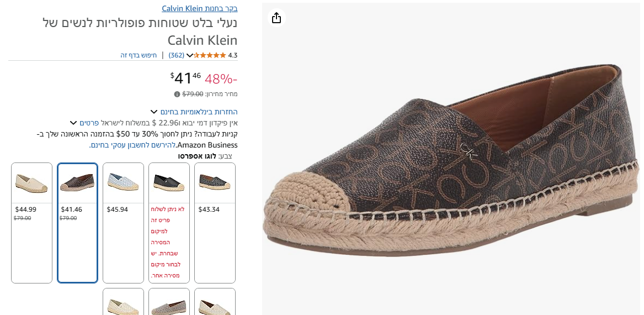Choose the light blue shoe swatch priced $45.94
The width and height of the screenshot is (644, 315).
pos(123,183)
